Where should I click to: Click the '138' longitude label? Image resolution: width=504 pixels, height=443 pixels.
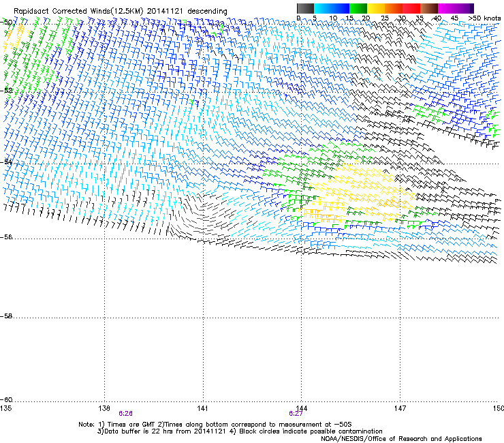point(104,408)
